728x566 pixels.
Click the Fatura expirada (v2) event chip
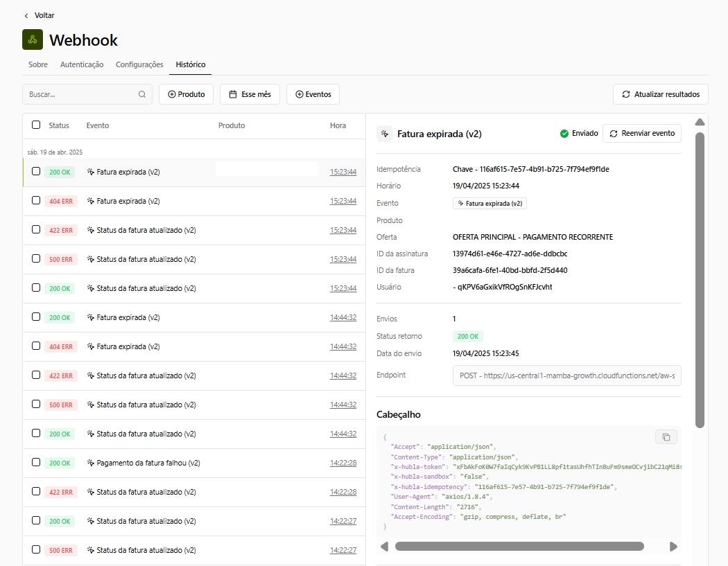(x=489, y=203)
